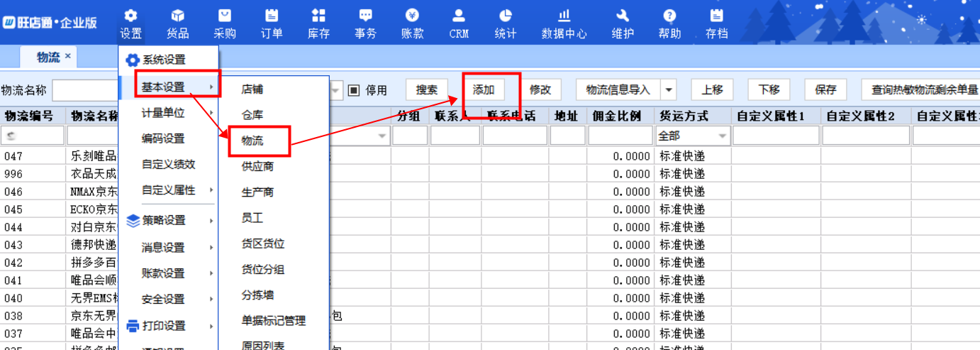Image resolution: width=980 pixels, height=350 pixels.
Task: Open the 账款 accounts icon
Action: (412, 16)
